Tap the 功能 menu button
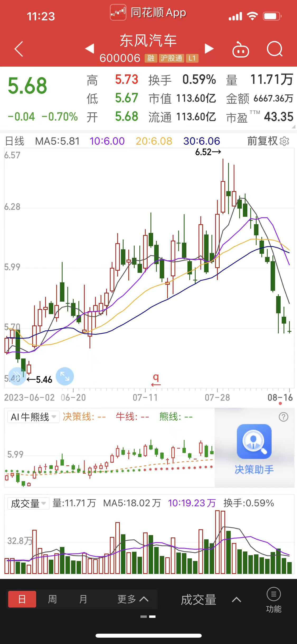This screenshot has width=297, height=644. tap(274, 600)
